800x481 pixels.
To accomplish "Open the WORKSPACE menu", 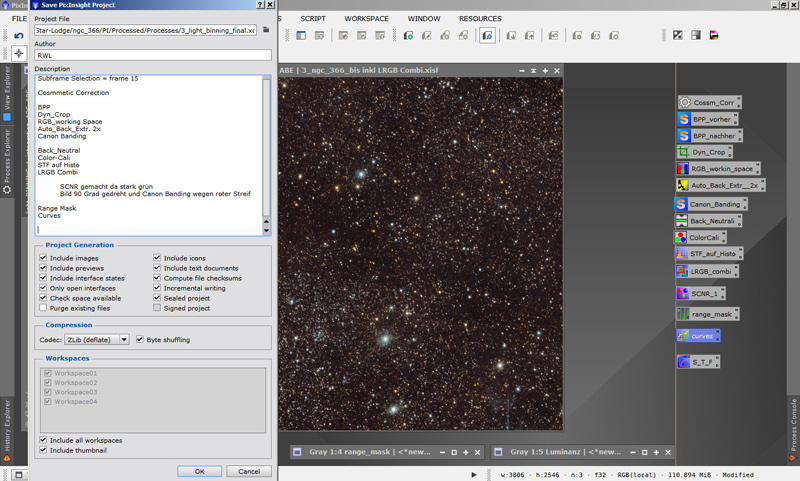I will tap(366, 18).
